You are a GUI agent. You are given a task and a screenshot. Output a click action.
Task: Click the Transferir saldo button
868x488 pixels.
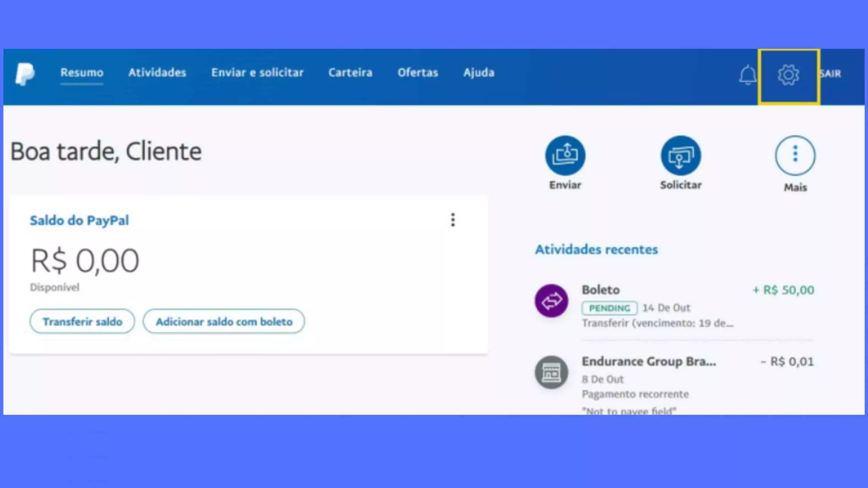(82, 321)
